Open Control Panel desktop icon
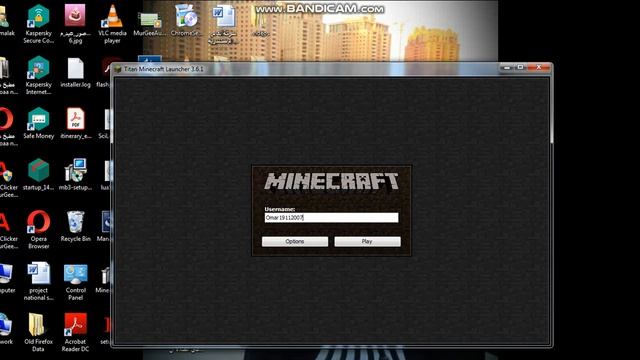Image resolution: width=640 pixels, height=360 pixels. [x=76, y=282]
